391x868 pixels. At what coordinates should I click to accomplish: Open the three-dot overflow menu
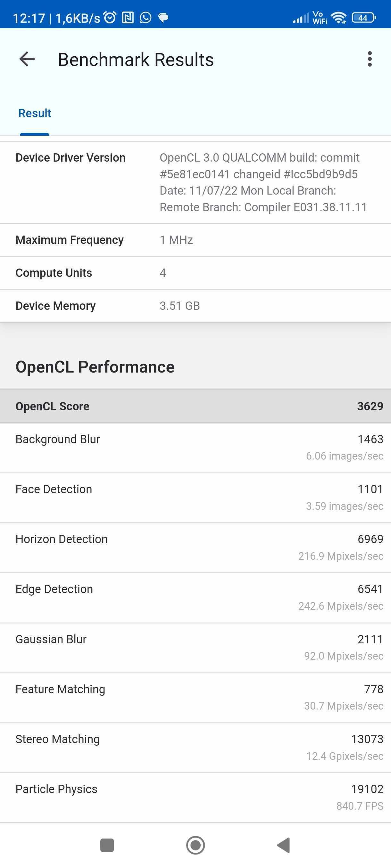click(x=370, y=59)
